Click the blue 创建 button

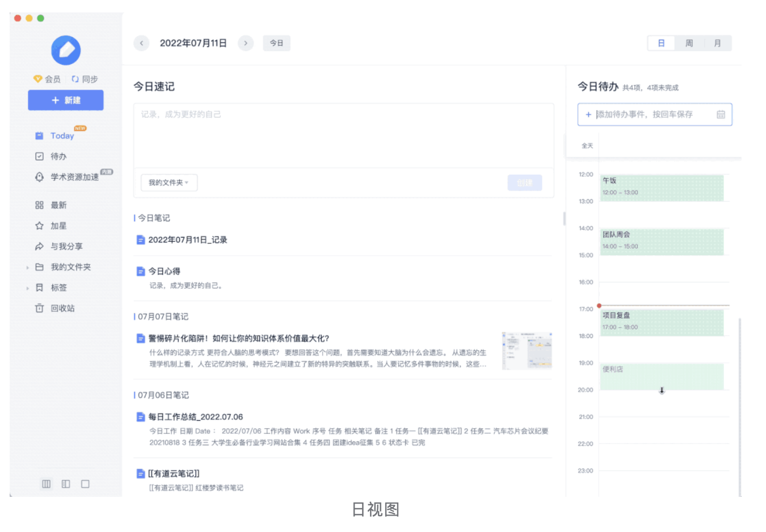click(x=525, y=183)
